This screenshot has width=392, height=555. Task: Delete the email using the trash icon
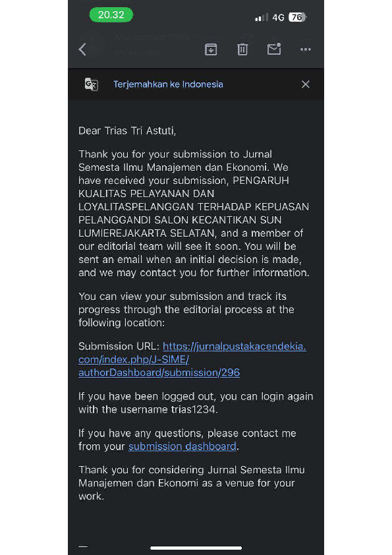click(x=242, y=49)
